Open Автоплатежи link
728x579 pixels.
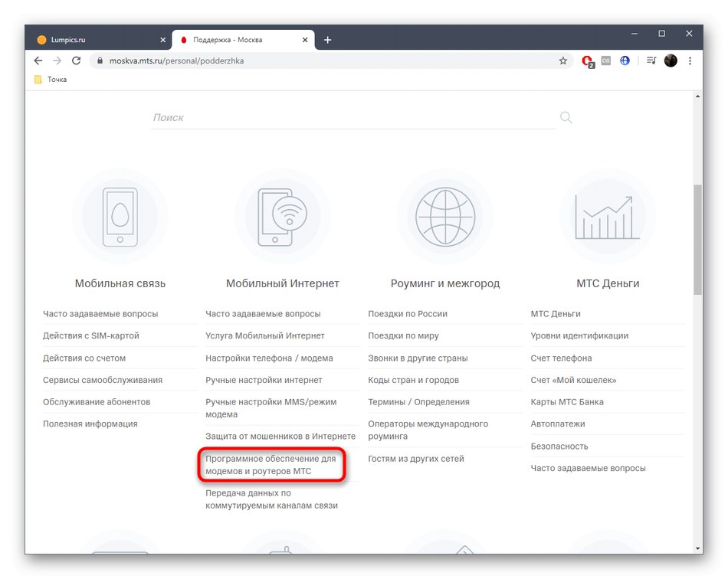point(558,424)
